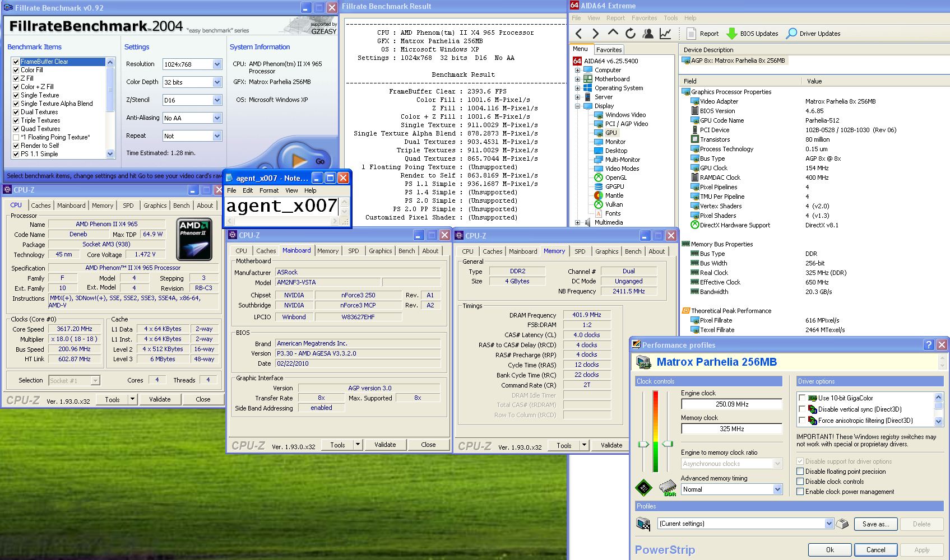Click the PowerStrip DDR memory icon
This screenshot has width=950, height=560.
click(668, 488)
